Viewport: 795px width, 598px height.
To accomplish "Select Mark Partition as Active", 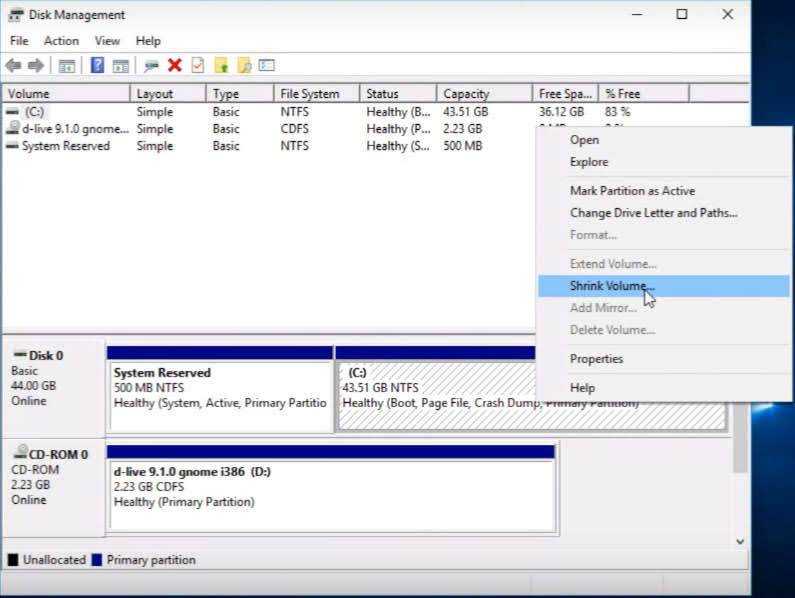I will 664,191.
